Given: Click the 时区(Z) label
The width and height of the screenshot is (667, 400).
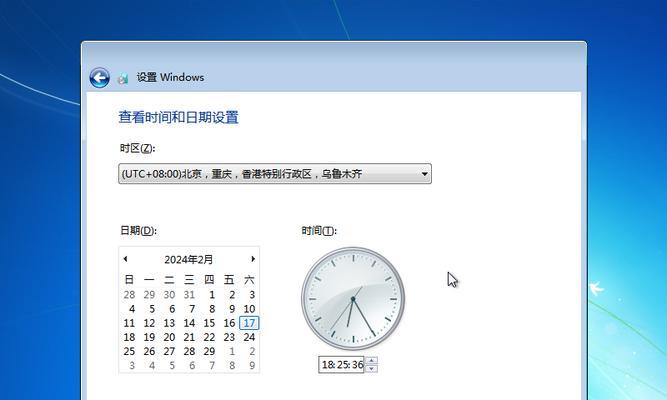Looking at the screenshot, I should [137, 148].
